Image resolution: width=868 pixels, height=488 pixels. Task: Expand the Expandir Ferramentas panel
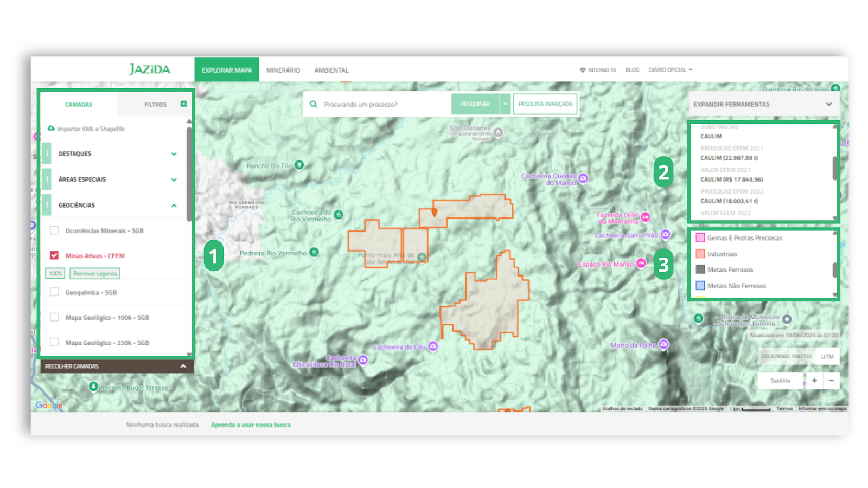[x=764, y=104]
